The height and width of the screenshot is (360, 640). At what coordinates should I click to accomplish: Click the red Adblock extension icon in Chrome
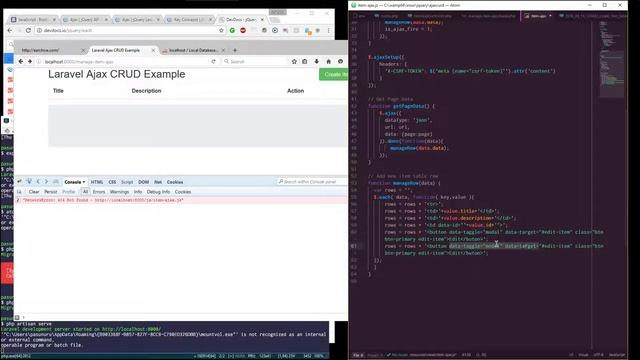(243, 30)
